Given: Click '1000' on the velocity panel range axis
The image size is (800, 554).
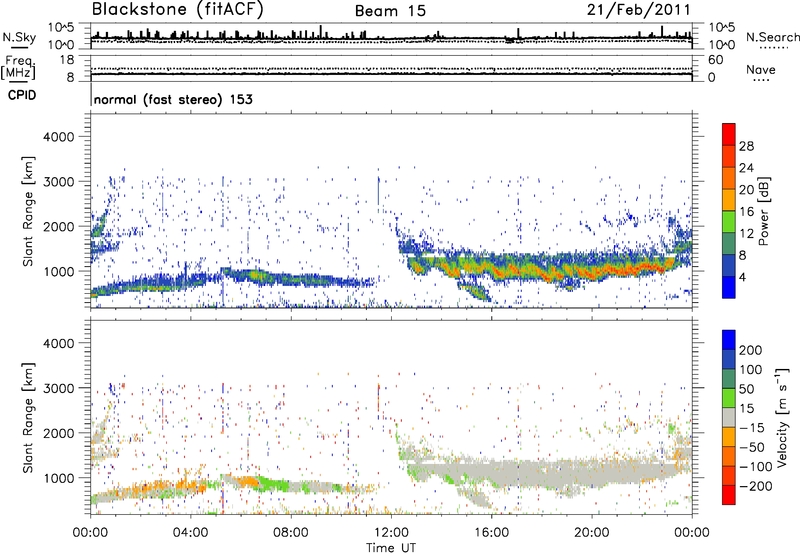Looking at the screenshot, I should 58,478.
